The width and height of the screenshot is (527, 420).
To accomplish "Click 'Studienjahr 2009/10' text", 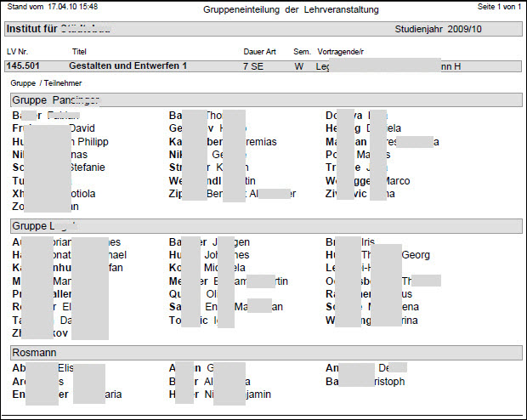I will pyautogui.click(x=438, y=29).
